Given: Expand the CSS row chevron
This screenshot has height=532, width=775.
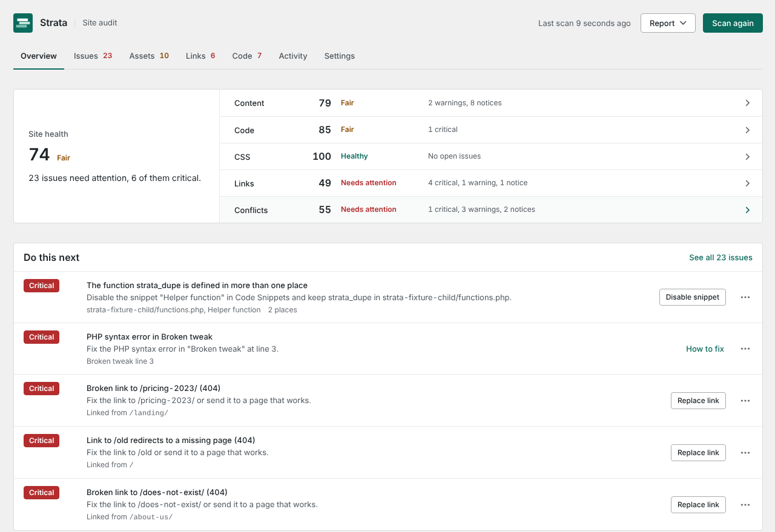Looking at the screenshot, I should (748, 157).
